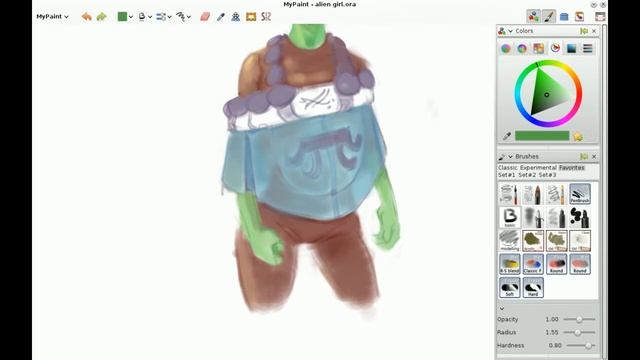Select the Set#2 brush group
640x360 pixels.
tap(527, 175)
